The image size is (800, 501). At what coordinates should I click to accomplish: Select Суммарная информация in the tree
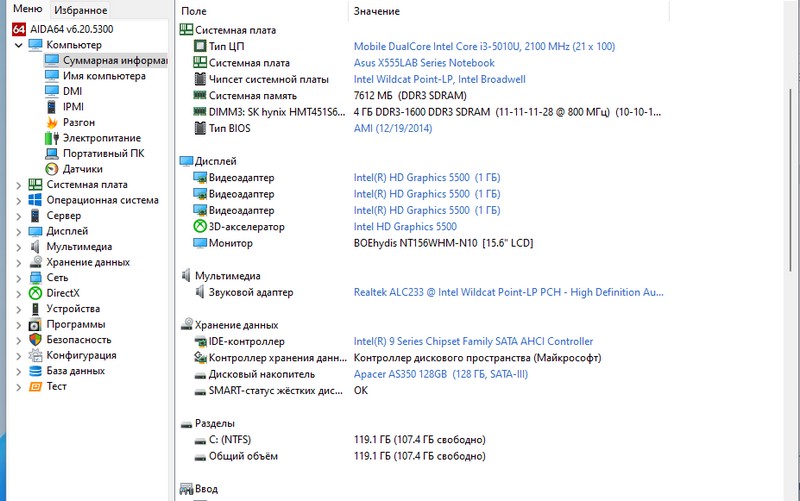tap(115, 60)
